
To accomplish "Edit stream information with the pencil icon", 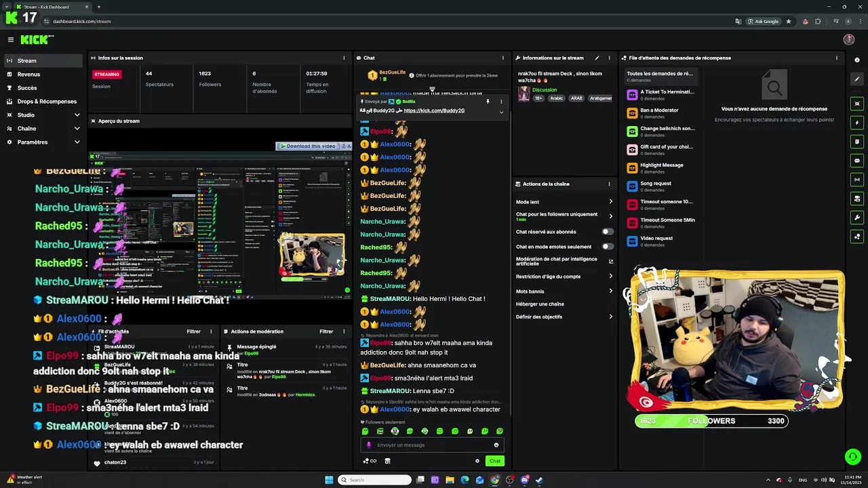I will [597, 58].
